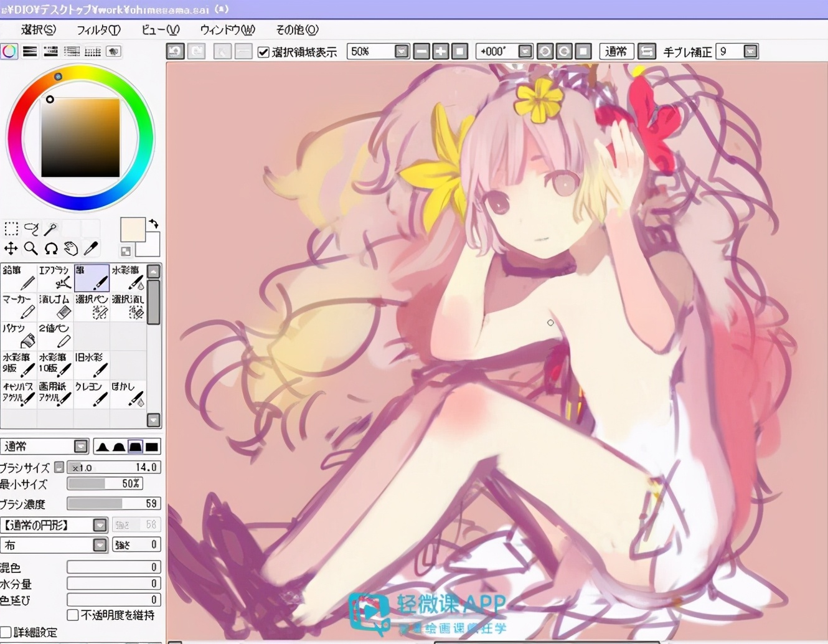Viewport: 828px width, 644px height.
Task: Open the 布 brush texture dropdown
Action: tap(100, 546)
